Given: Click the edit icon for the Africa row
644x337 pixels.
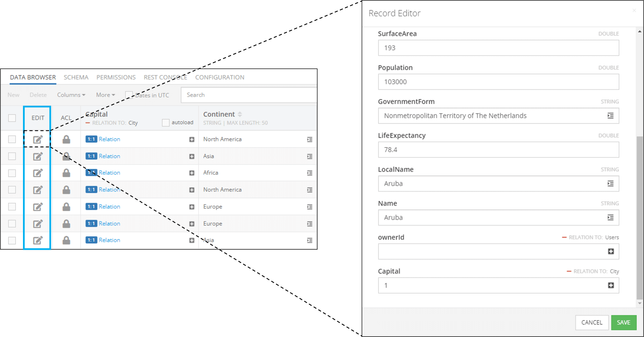Looking at the screenshot, I should [38, 173].
